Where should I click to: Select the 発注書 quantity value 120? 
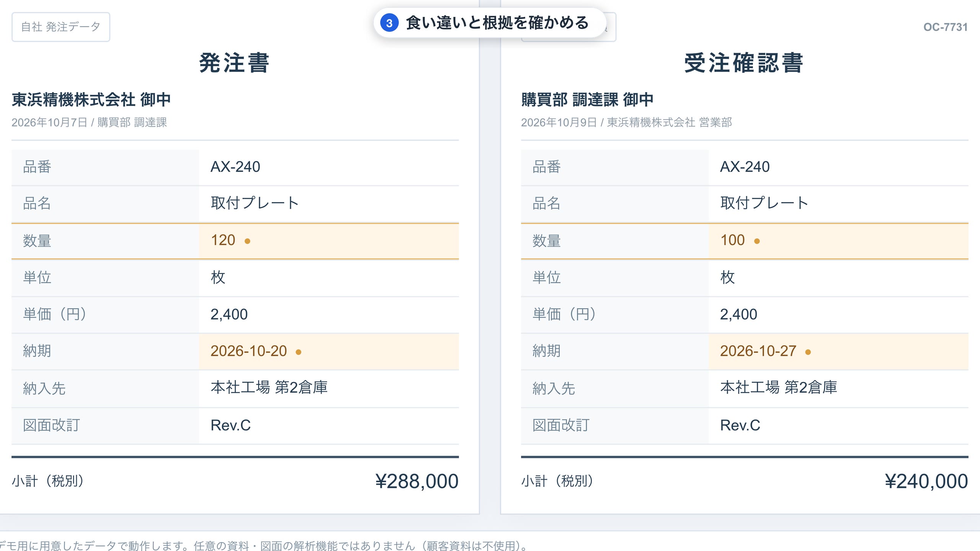[x=223, y=240]
